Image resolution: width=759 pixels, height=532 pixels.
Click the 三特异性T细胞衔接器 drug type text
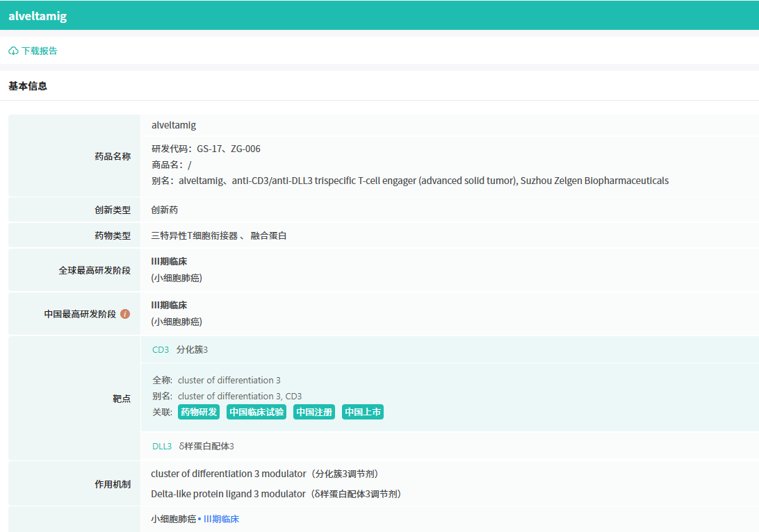coord(195,235)
